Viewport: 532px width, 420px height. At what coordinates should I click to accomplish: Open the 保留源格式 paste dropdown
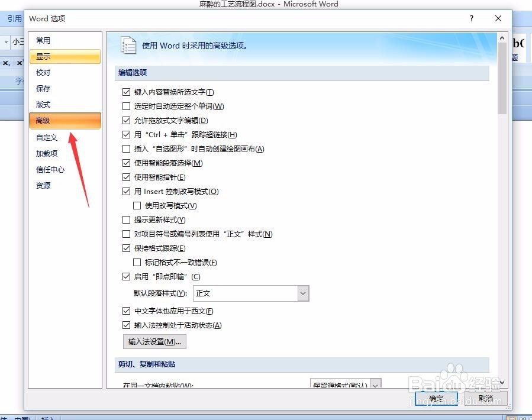375,385
